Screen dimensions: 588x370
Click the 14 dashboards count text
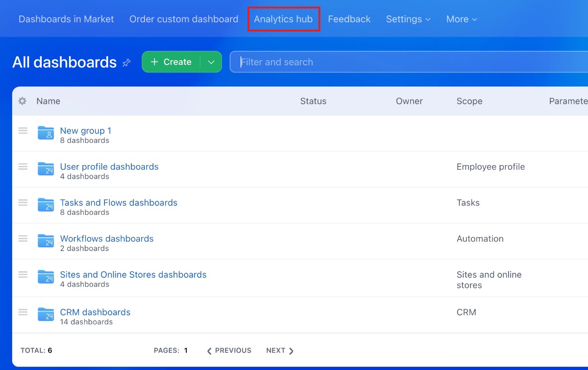(87, 322)
